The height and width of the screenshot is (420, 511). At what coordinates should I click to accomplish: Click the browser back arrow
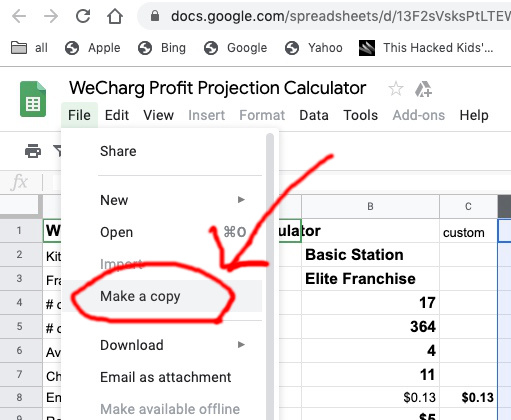pos(19,16)
